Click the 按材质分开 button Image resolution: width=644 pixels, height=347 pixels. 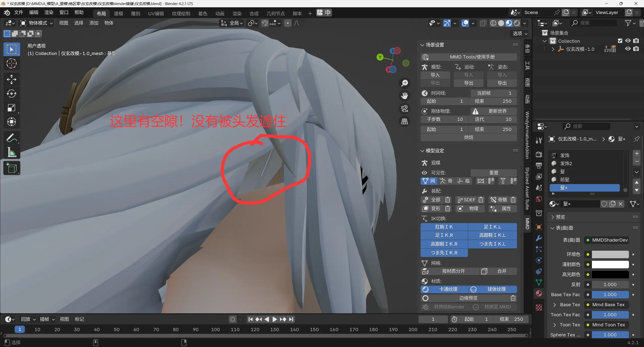click(x=453, y=271)
